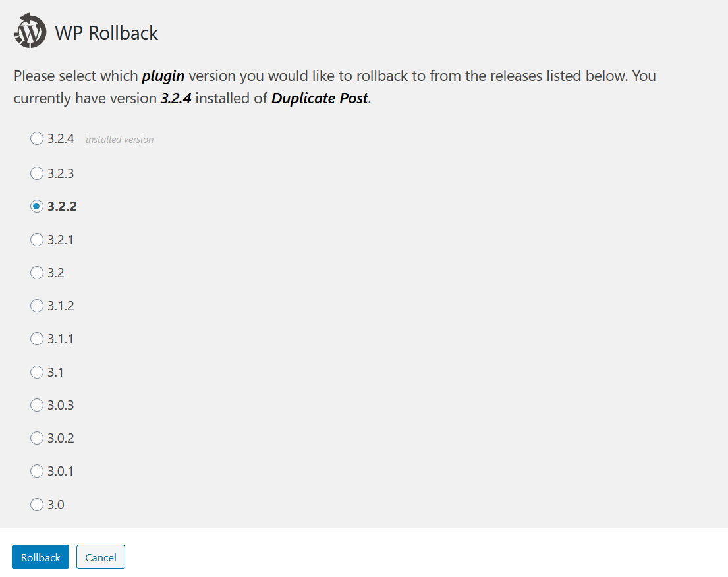Screen dimensions: 728x577
Task: Pick version 3.1.2 radio button
Action: (37, 306)
